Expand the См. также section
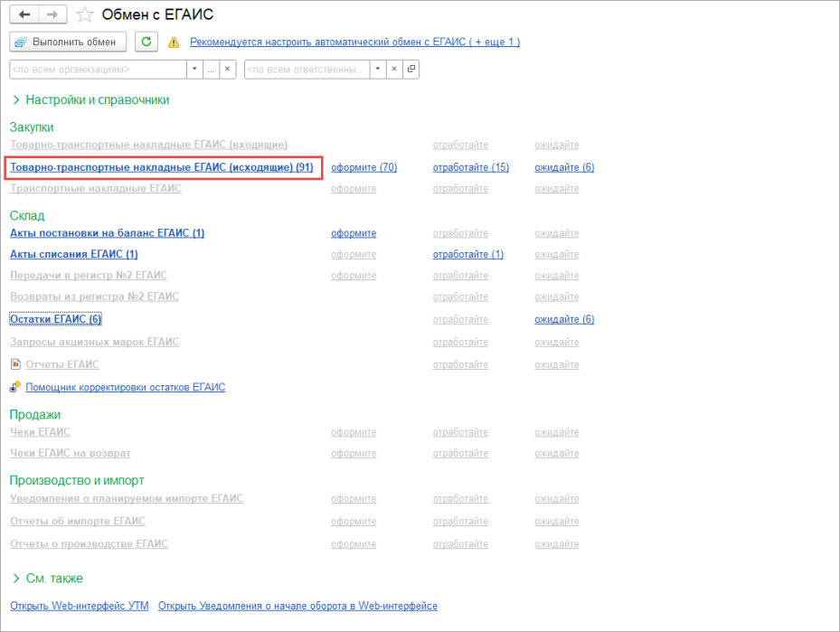Viewport: 840px width, 632px height. [x=48, y=579]
